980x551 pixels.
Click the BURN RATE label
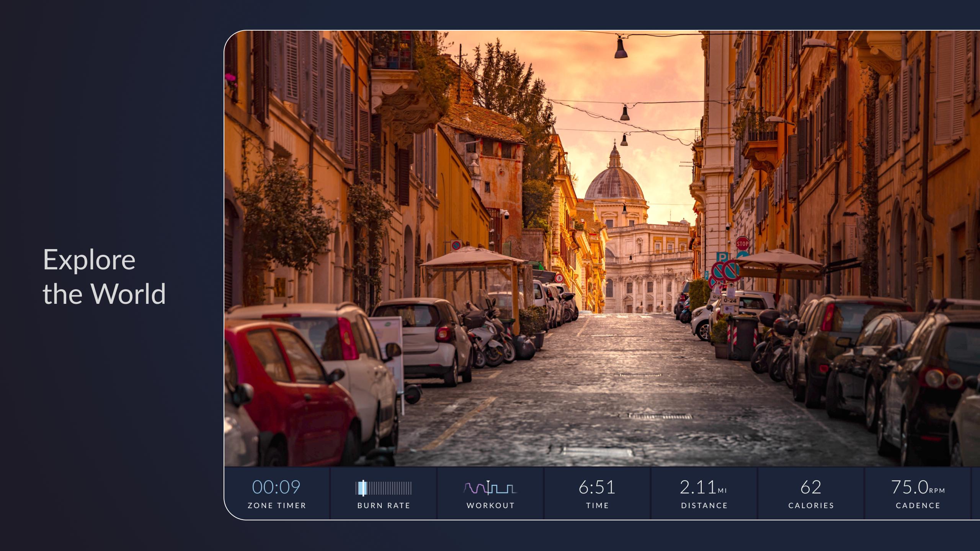point(384,505)
